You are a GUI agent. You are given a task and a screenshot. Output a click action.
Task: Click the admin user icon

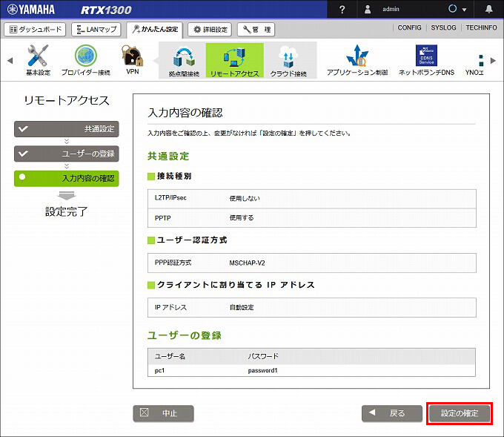click(x=368, y=10)
